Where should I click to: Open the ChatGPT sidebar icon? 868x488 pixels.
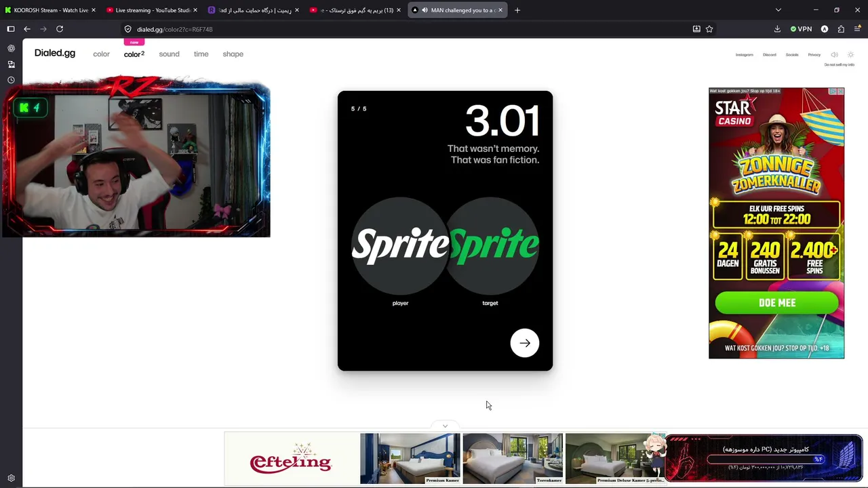click(x=11, y=49)
